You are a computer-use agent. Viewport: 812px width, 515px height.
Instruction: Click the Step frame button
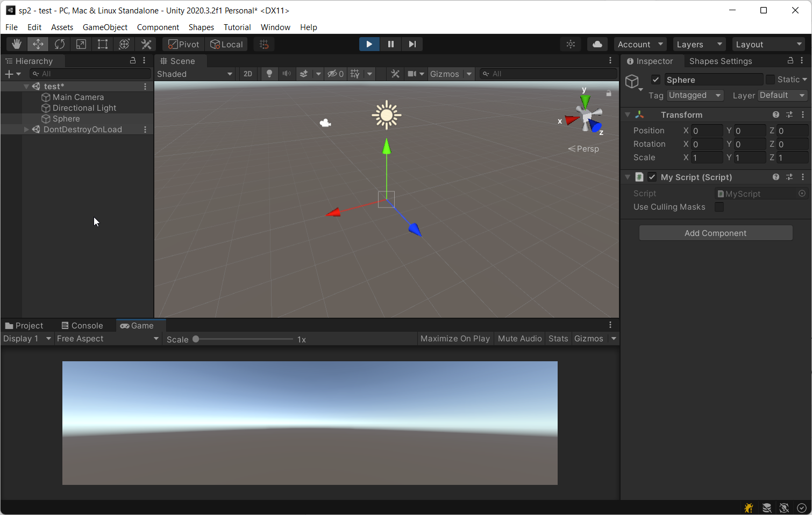pyautogui.click(x=412, y=44)
